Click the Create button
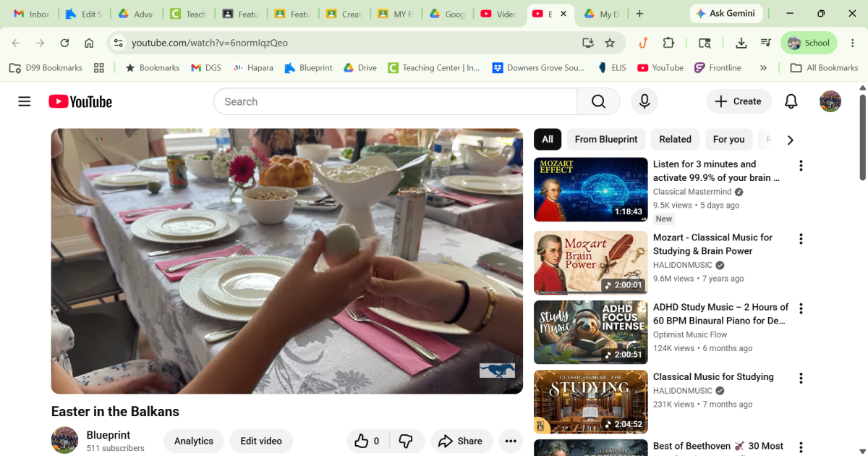The width and height of the screenshot is (868, 456). 739,101
